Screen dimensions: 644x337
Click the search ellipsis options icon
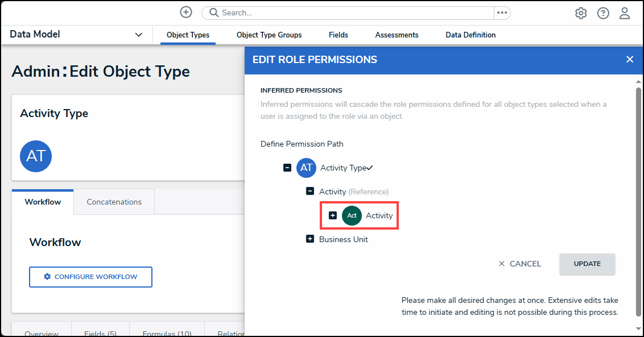(x=502, y=13)
